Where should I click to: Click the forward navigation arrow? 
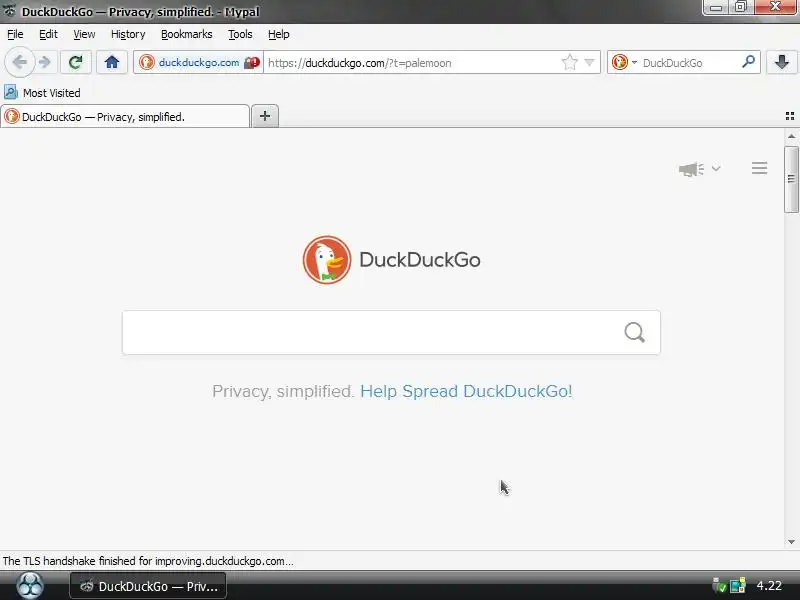coord(45,62)
